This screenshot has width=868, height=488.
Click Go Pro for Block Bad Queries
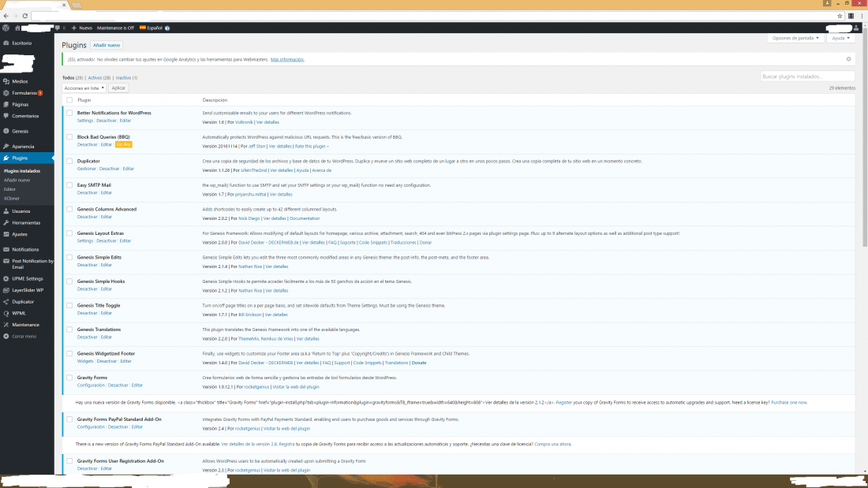click(123, 144)
